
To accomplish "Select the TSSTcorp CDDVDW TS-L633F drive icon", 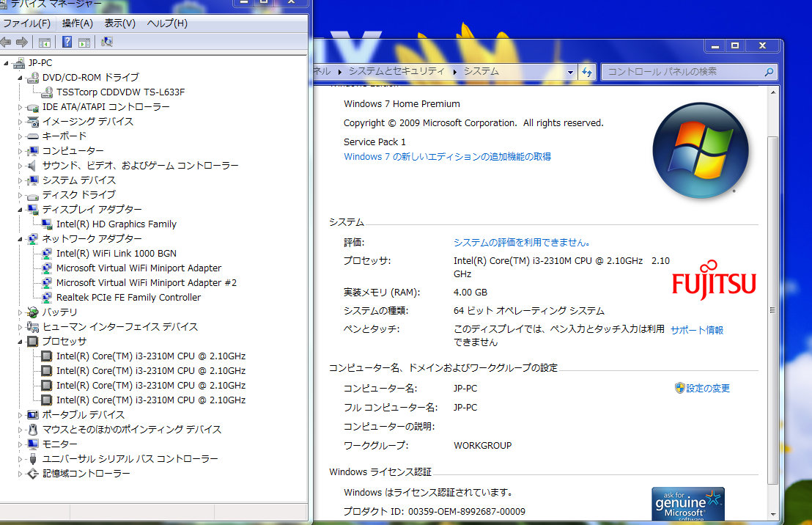I will [47, 92].
